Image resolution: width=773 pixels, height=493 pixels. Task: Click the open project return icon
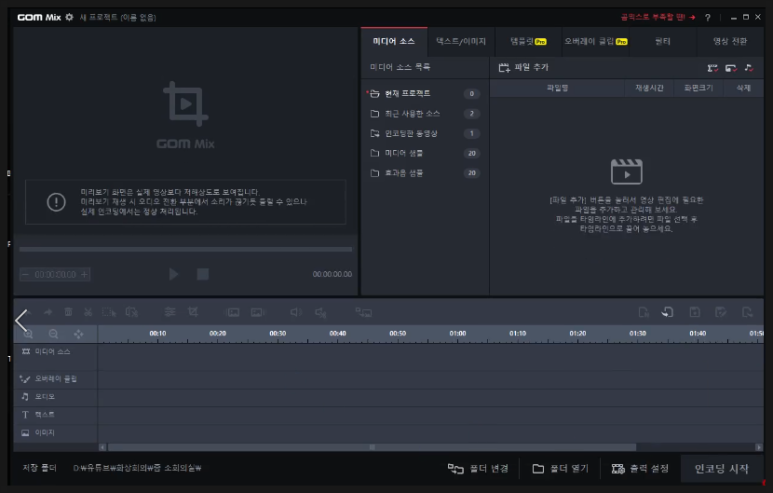(668, 312)
